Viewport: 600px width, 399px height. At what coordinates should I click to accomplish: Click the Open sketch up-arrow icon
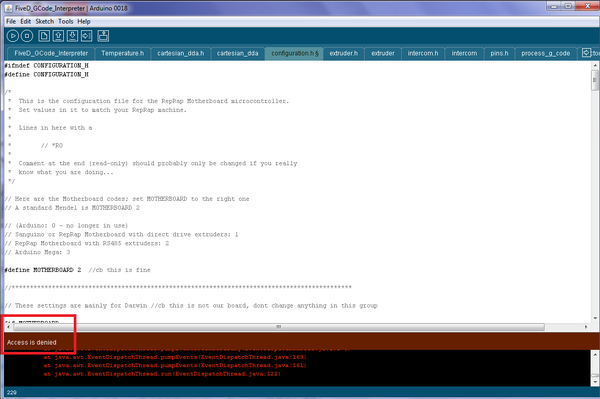coord(58,36)
